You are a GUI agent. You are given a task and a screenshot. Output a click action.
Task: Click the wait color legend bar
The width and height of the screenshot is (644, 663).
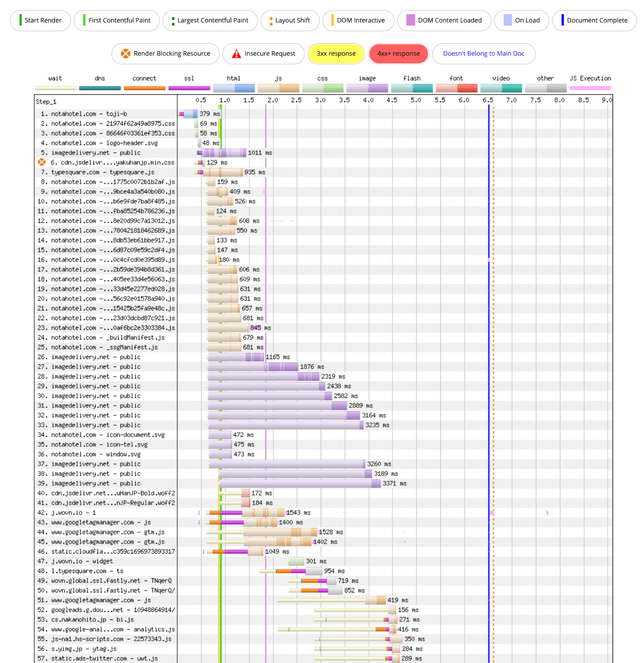55,88
